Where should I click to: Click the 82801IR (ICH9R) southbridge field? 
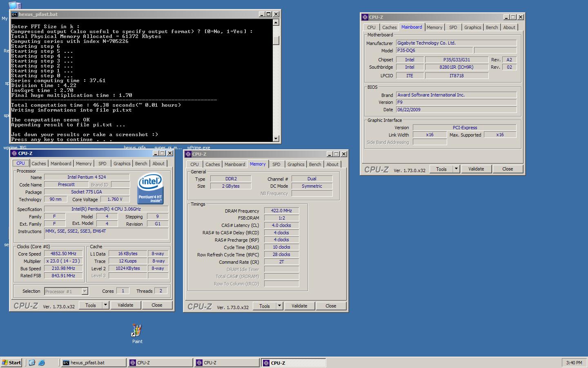[457, 67]
